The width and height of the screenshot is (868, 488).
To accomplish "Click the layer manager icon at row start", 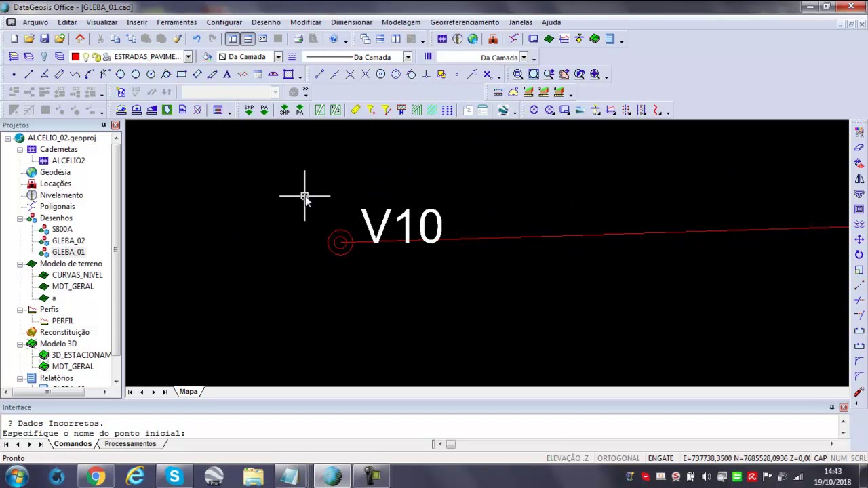I will 14,57.
